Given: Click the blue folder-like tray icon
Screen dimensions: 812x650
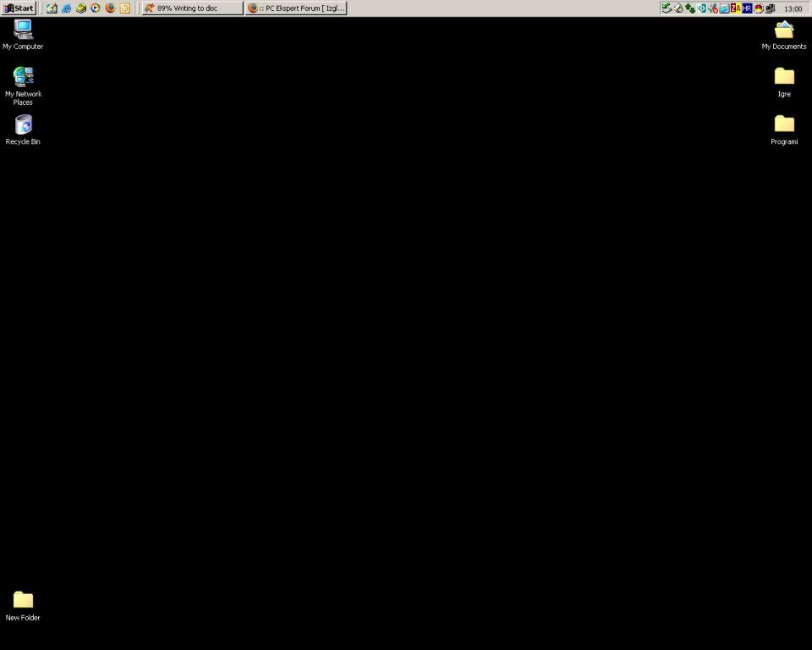Looking at the screenshot, I should pos(724,8).
